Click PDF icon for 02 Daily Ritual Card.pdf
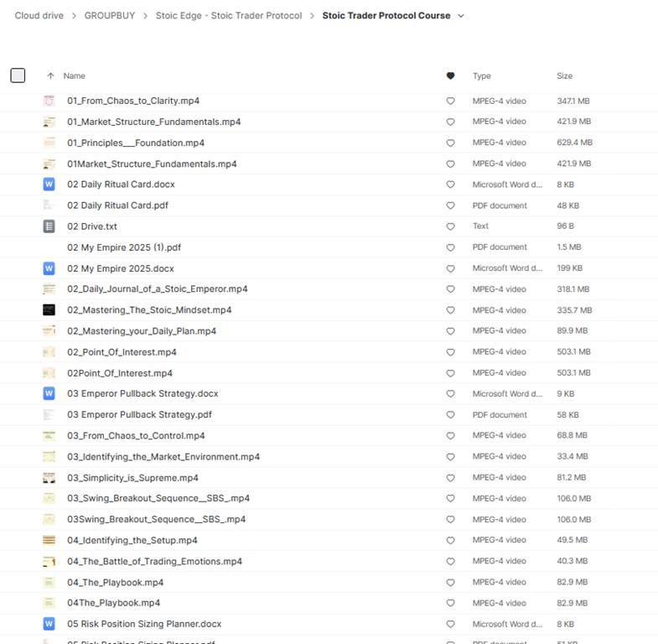Screen dimensions: 658x644 click(49, 205)
